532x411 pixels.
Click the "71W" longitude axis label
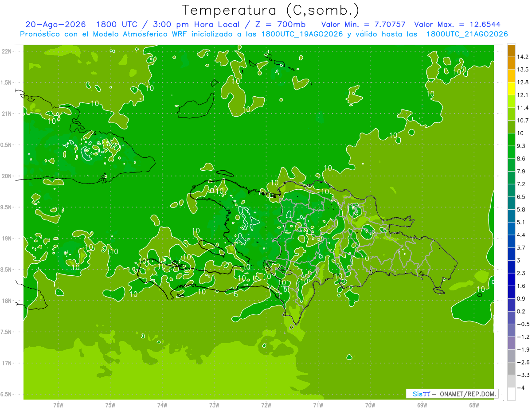pos(318,405)
